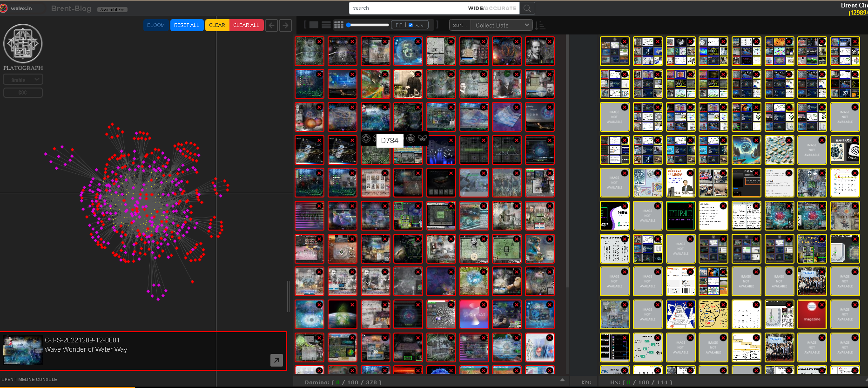Screen dimensions: 868x388
Task: Open the Collect Date sort dropdown
Action: pyautogui.click(x=502, y=25)
